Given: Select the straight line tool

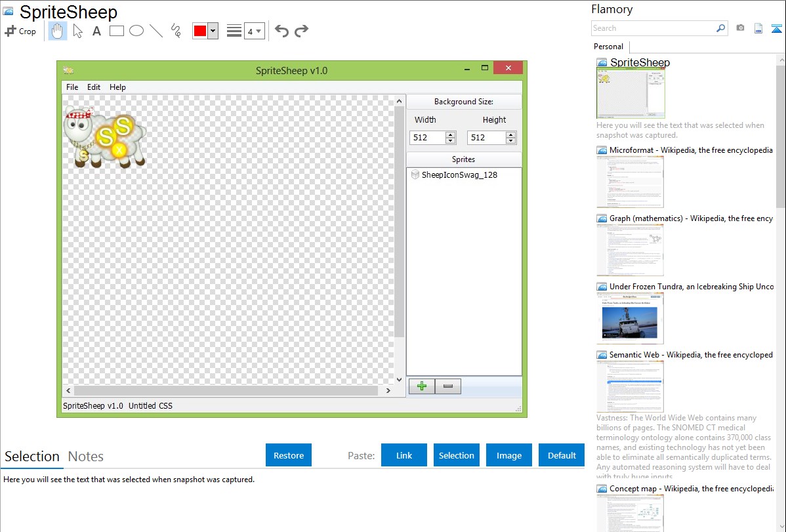Looking at the screenshot, I should 156,31.
